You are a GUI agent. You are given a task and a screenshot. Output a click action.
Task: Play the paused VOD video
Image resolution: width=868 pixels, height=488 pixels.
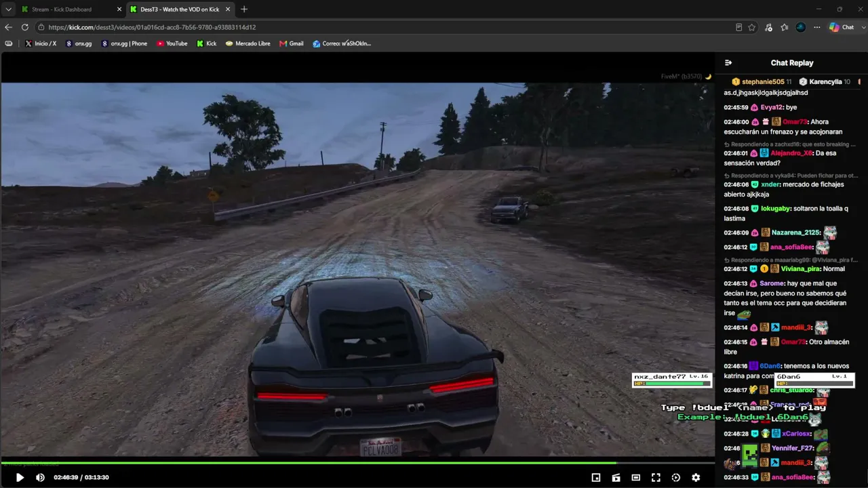[x=20, y=477]
